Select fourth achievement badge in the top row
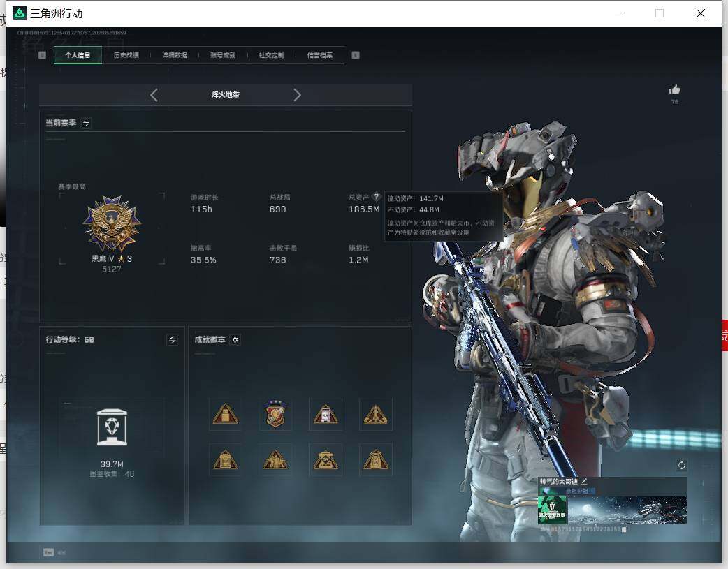The image size is (728, 569). (376, 414)
